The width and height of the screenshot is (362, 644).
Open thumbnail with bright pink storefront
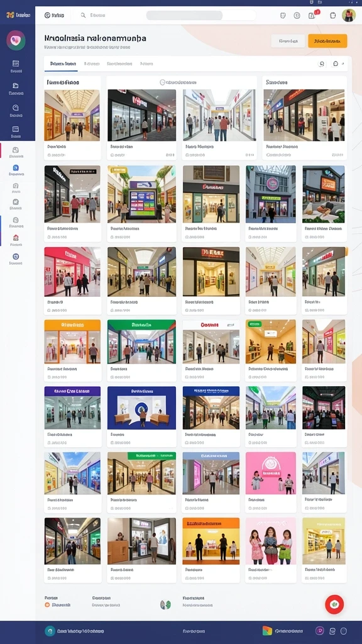pyautogui.click(x=72, y=272)
